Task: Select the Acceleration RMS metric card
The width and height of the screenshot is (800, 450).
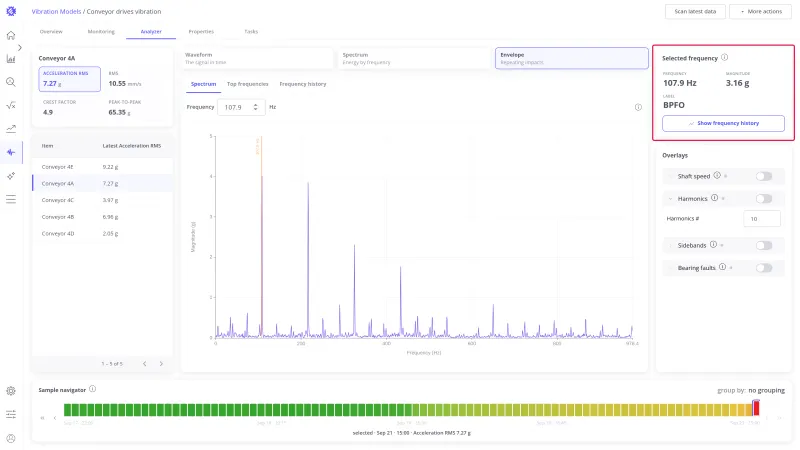Action: tap(69, 79)
